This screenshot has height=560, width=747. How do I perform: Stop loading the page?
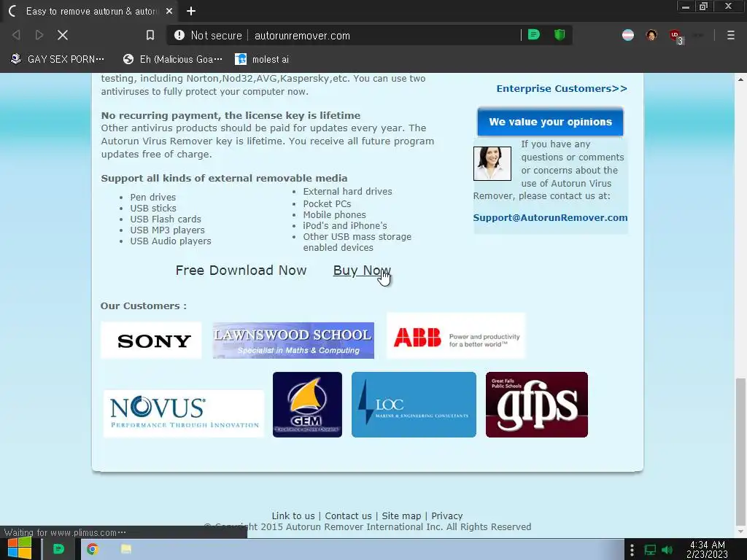(63, 35)
